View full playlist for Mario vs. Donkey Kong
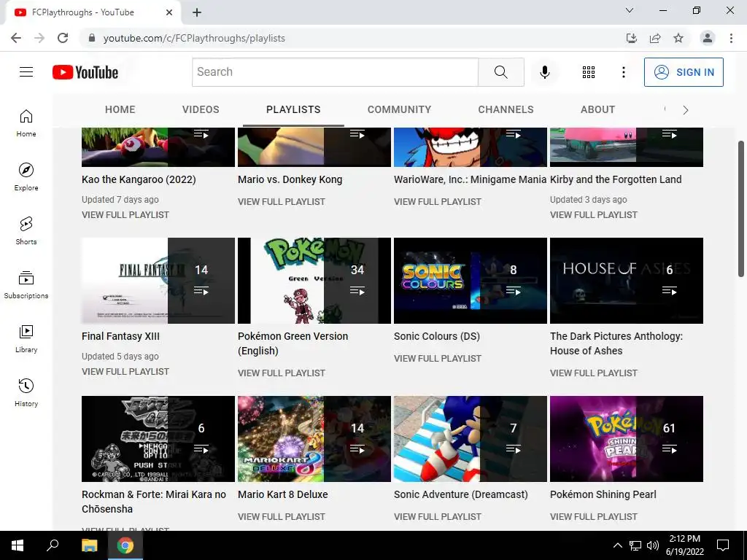This screenshot has height=560, width=747. pos(282,201)
